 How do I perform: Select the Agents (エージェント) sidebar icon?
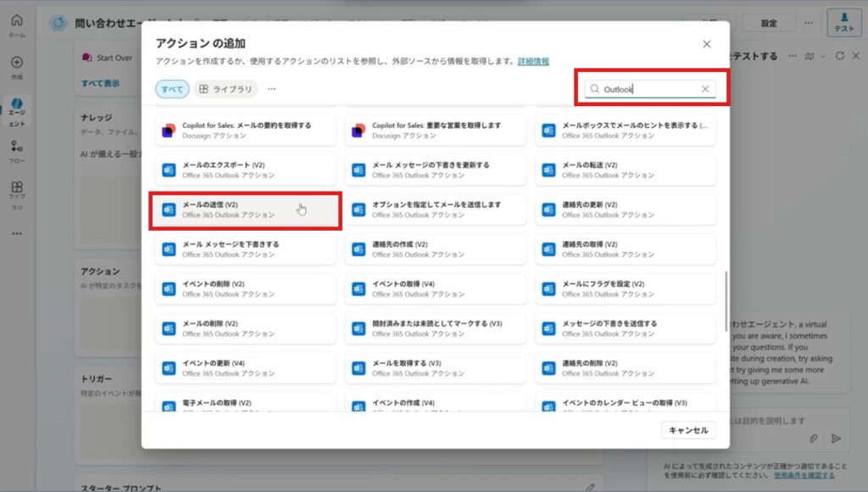click(17, 110)
